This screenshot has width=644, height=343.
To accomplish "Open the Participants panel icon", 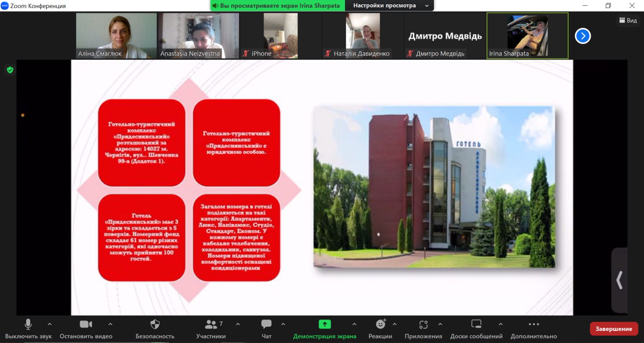I will (211, 324).
